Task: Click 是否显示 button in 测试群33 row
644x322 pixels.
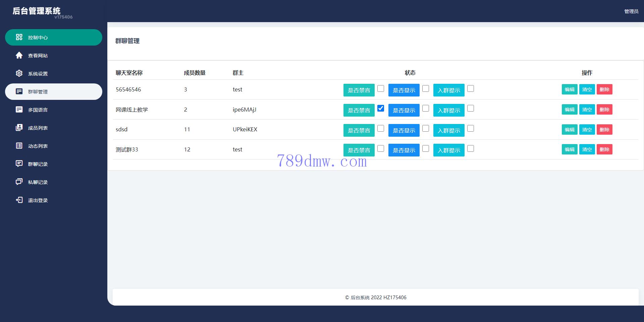Action: [x=404, y=150]
